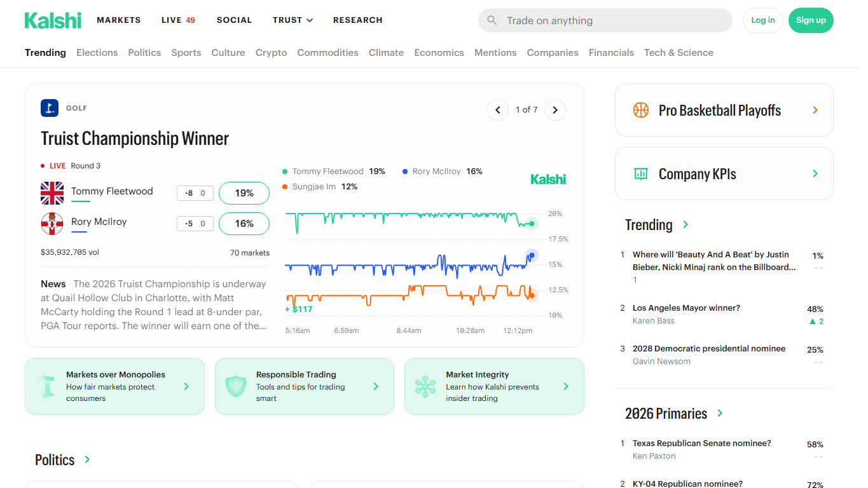
Task: Open 2028 Democratic presidential nominee market
Action: click(x=709, y=349)
